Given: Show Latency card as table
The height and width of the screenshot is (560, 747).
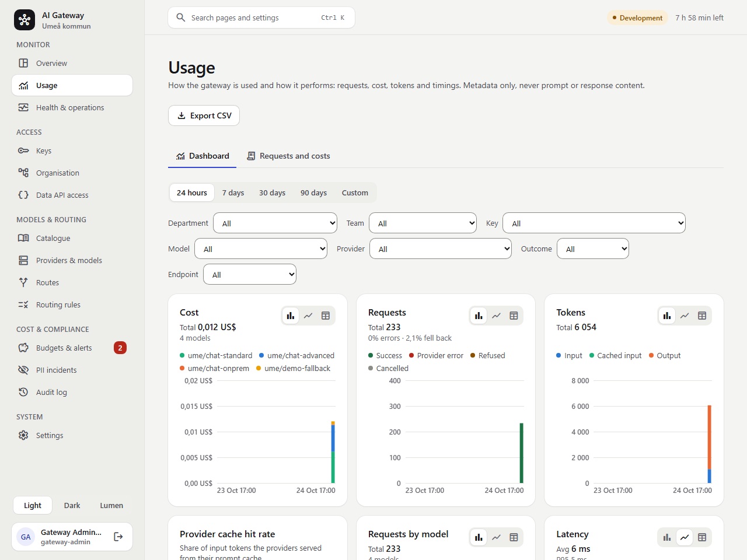Looking at the screenshot, I should [702, 537].
